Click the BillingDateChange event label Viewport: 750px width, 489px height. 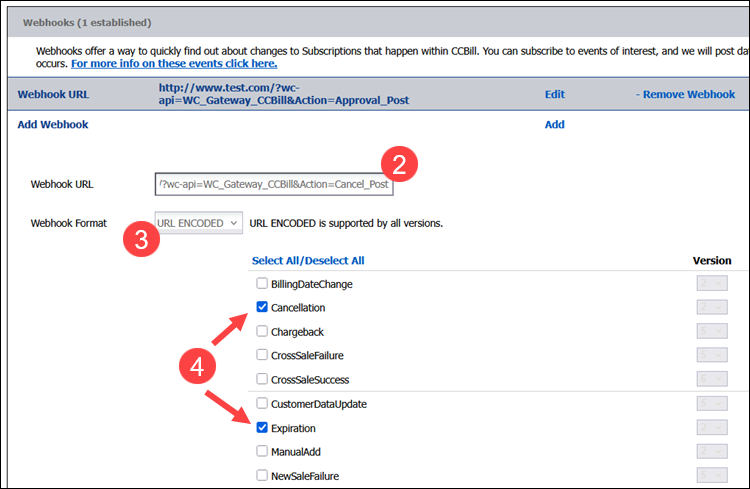(x=311, y=284)
